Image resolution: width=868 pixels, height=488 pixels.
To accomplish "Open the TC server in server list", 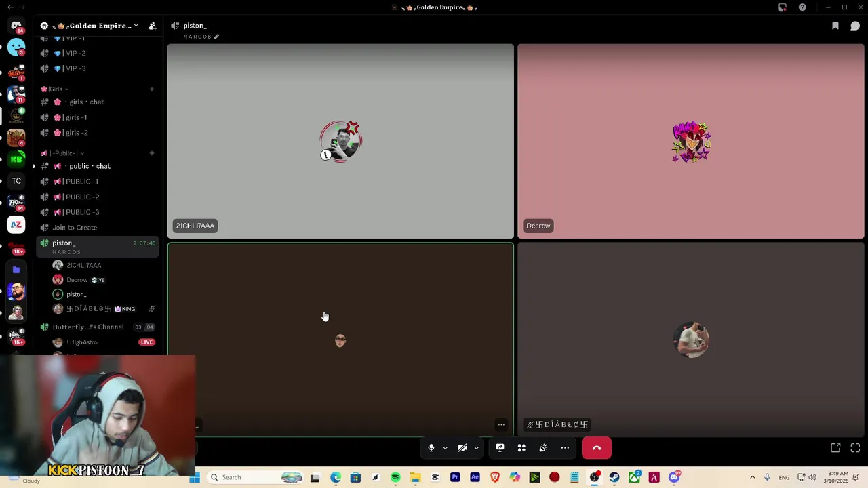I will click(x=16, y=181).
